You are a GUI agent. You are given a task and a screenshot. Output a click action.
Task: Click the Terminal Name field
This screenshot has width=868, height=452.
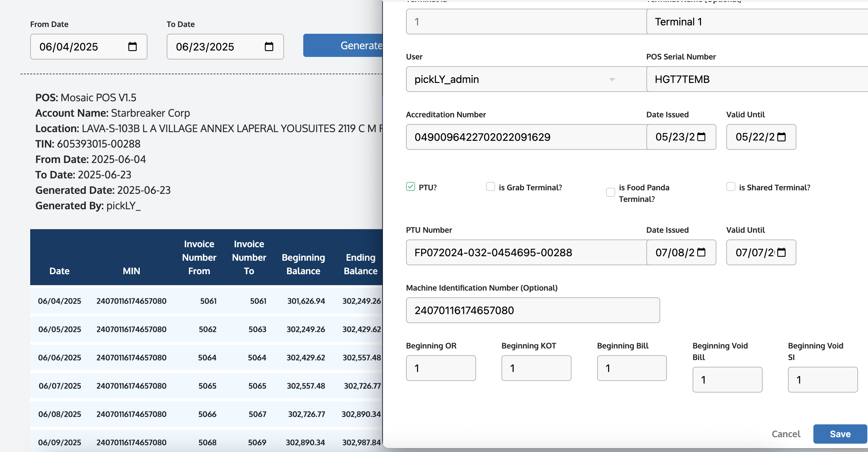[755, 22]
